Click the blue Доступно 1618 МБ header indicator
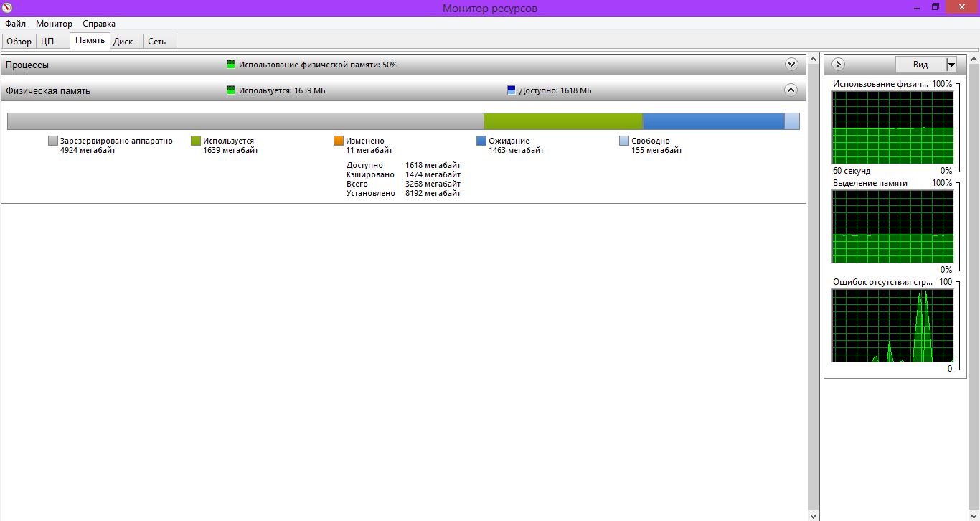The image size is (980, 521). tap(511, 90)
